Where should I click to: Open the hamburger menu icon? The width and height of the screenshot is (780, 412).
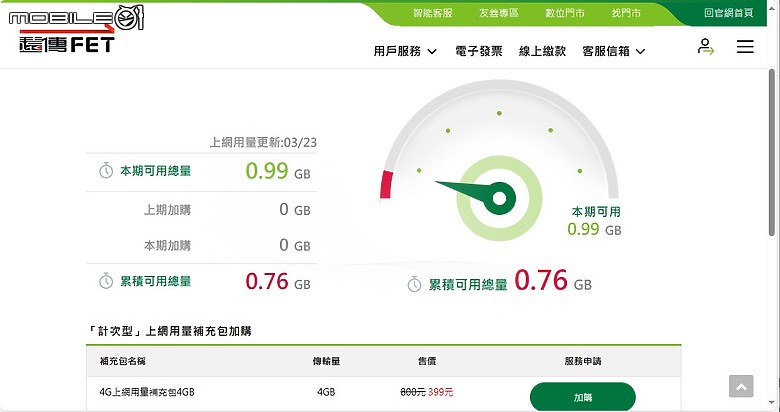click(745, 47)
